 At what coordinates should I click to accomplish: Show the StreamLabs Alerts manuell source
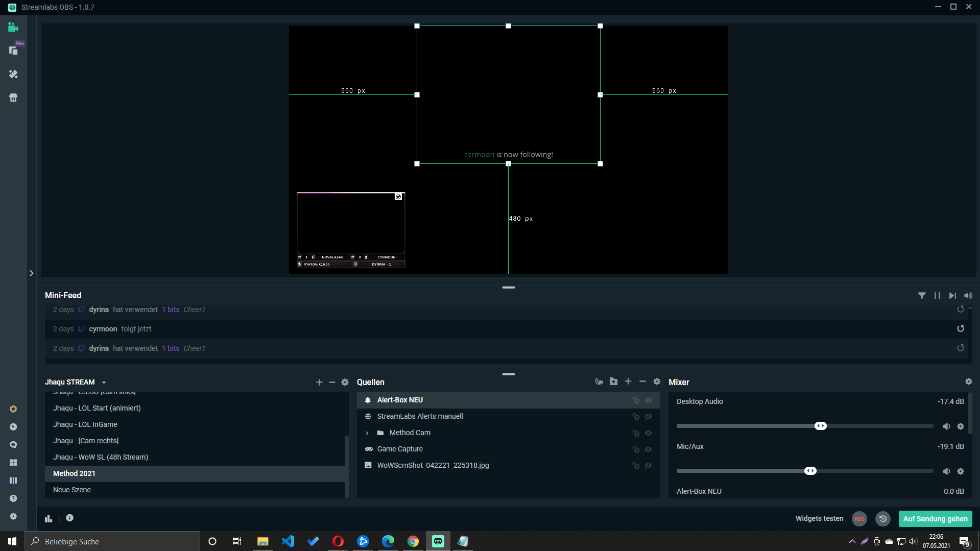tap(648, 417)
